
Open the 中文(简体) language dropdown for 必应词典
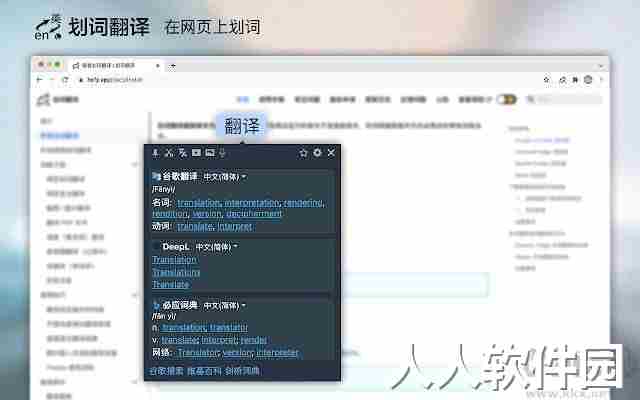tap(224, 305)
